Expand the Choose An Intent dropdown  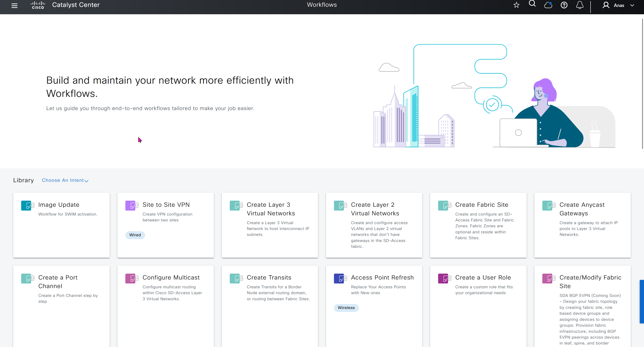click(x=65, y=180)
